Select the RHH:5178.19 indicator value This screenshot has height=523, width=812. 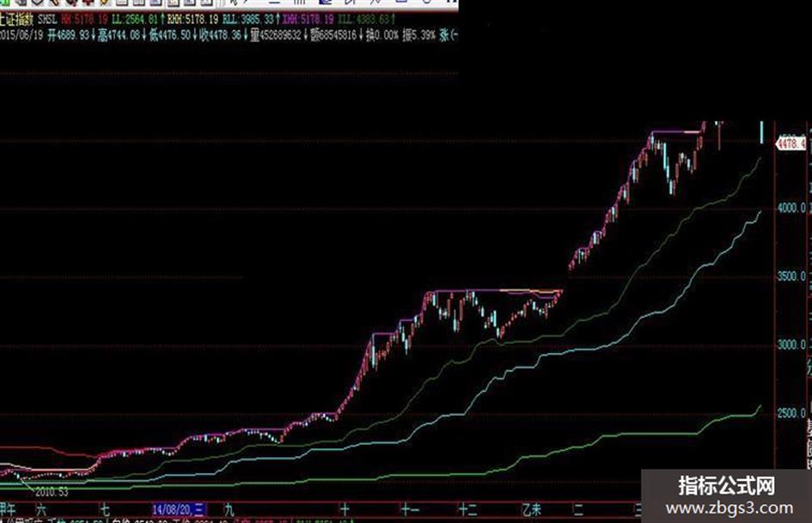tap(193, 21)
